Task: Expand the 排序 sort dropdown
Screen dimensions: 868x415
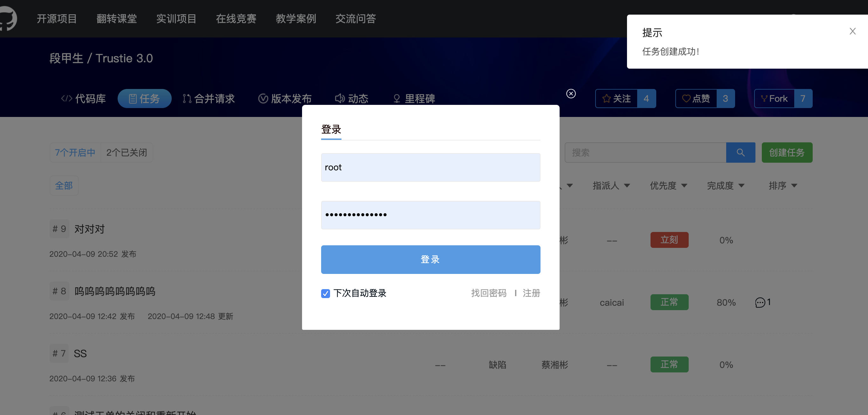Action: [x=783, y=186]
